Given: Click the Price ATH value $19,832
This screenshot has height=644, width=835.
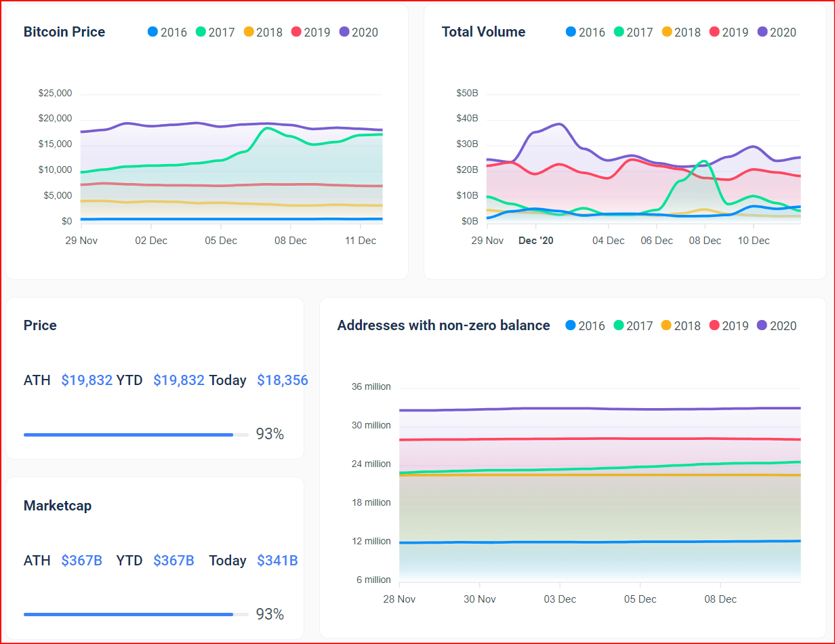Looking at the screenshot, I should pos(87,380).
